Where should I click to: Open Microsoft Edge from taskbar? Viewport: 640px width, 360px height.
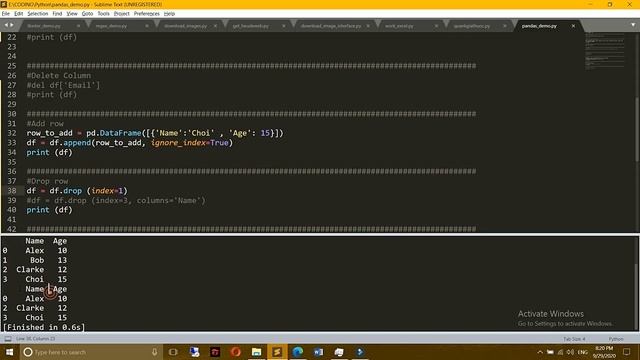point(298,352)
